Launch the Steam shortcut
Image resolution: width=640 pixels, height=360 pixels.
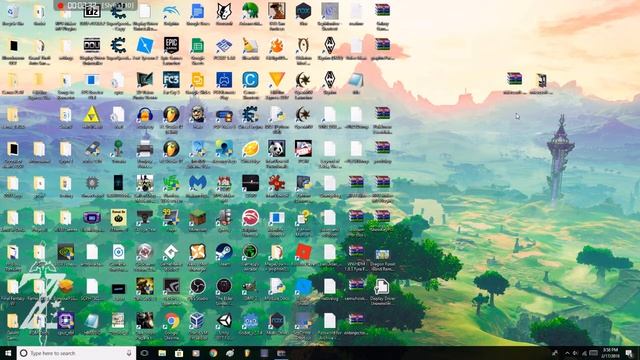224,252
